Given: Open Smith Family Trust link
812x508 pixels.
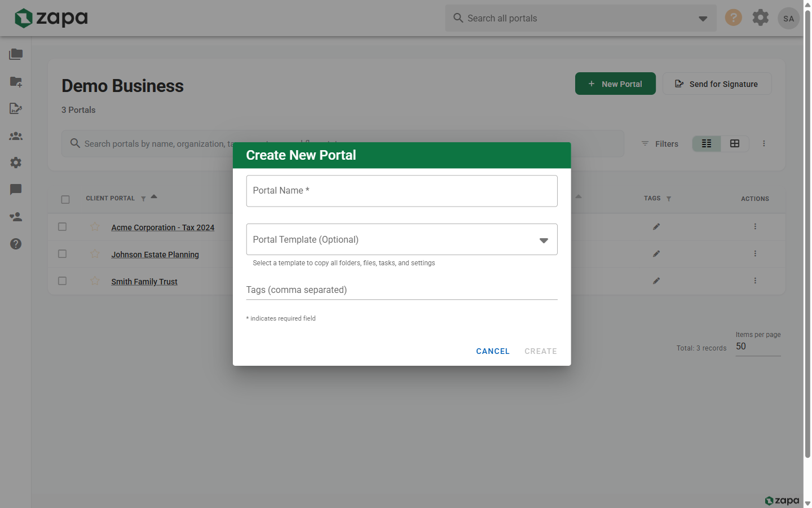Looking at the screenshot, I should click(x=144, y=282).
